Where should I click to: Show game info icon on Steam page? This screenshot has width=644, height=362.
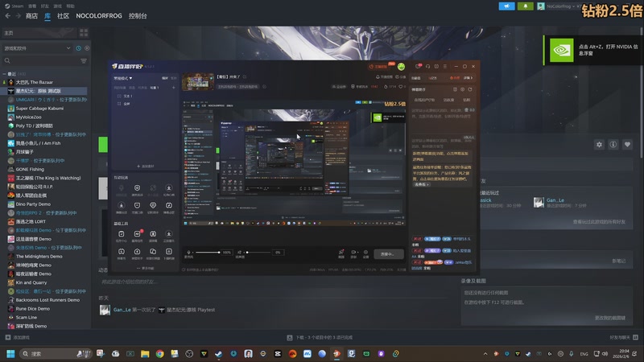click(613, 145)
